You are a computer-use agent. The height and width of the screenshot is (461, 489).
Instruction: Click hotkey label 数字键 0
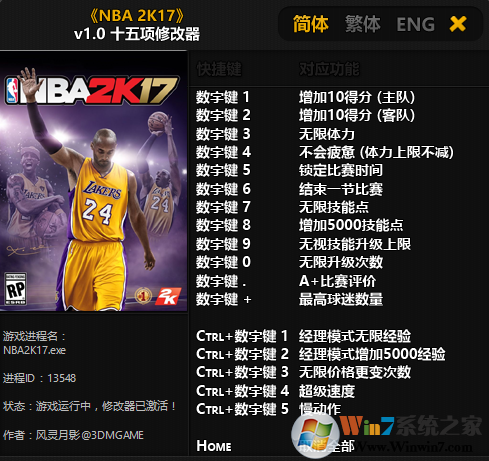(223, 262)
